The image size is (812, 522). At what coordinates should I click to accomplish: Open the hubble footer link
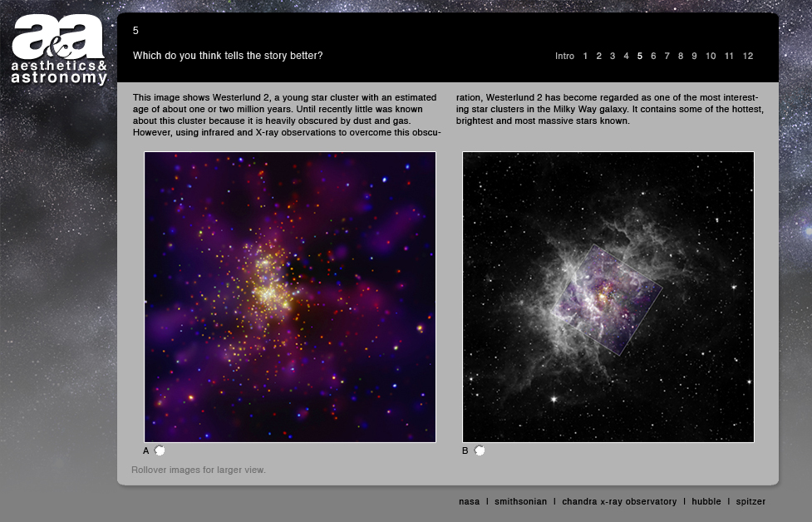(706, 501)
